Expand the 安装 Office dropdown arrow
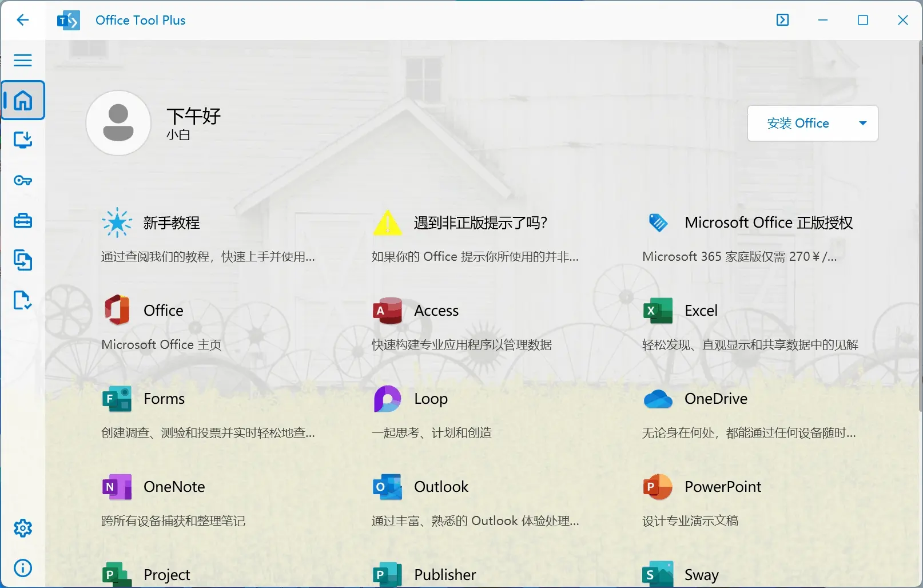Screen dimensions: 923x588 click(863, 123)
